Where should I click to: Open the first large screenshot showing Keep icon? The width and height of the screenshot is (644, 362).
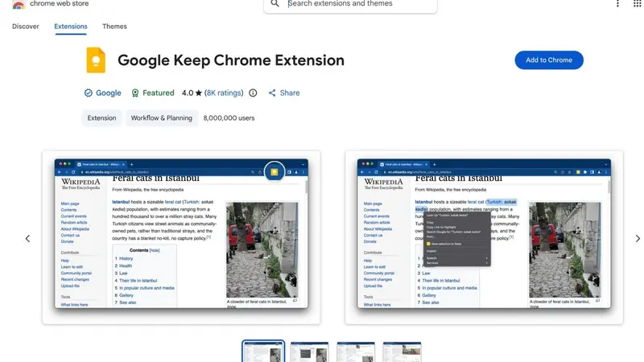pos(181,237)
